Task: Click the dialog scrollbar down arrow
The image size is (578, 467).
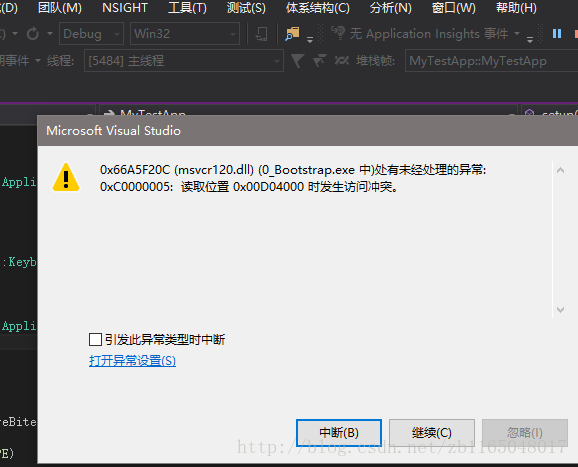Action: point(560,309)
